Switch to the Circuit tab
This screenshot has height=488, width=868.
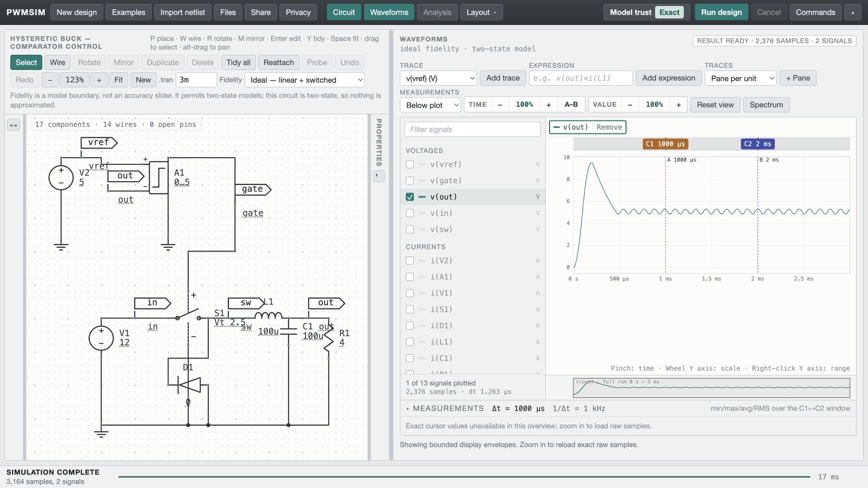coord(344,12)
